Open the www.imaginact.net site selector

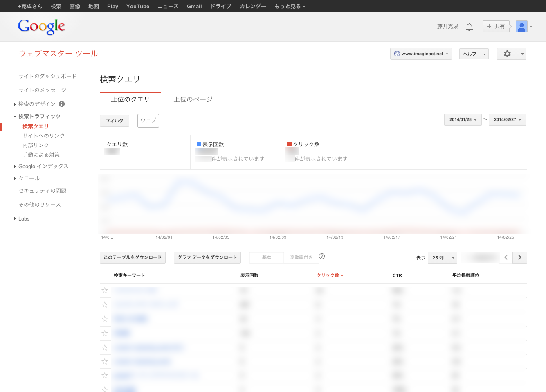point(421,54)
